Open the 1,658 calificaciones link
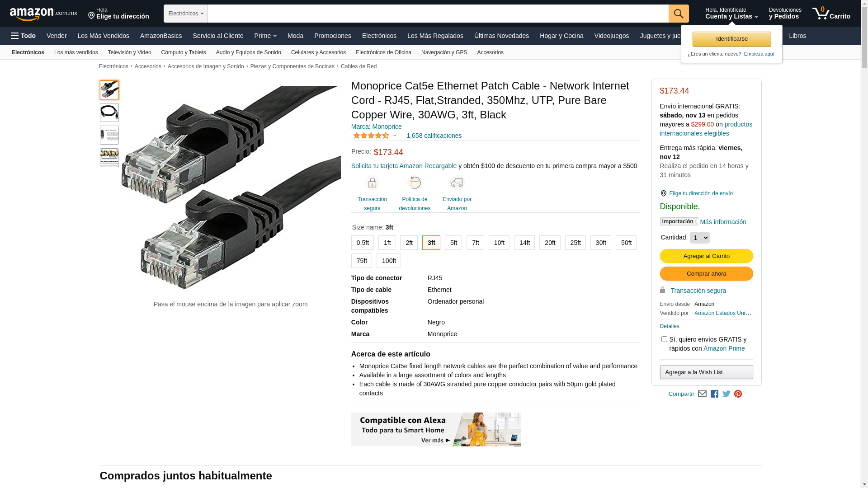Viewport: 868px width, 488px height. coord(434,136)
